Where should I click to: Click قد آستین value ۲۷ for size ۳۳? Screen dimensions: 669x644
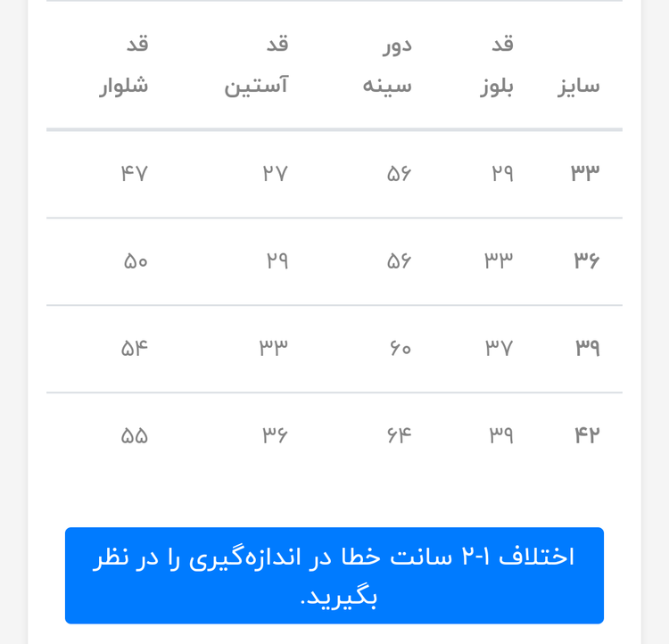click(x=275, y=173)
